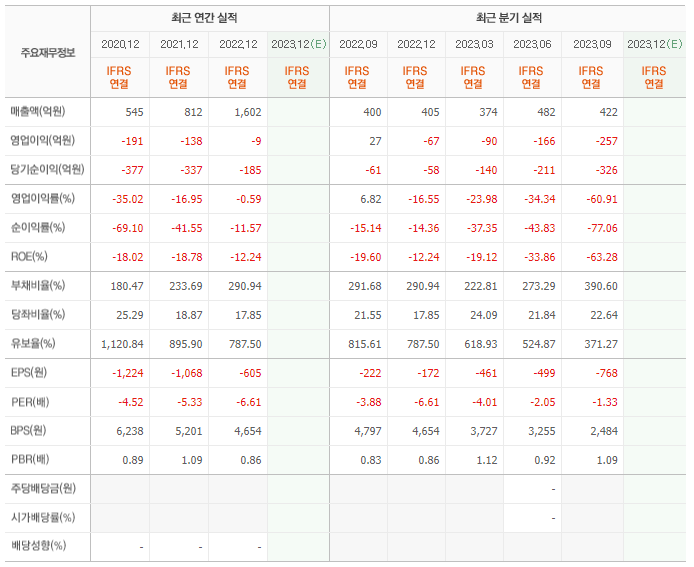Click the 당기순이익 value -377
This screenshot has height=567, width=694.
tap(132, 170)
